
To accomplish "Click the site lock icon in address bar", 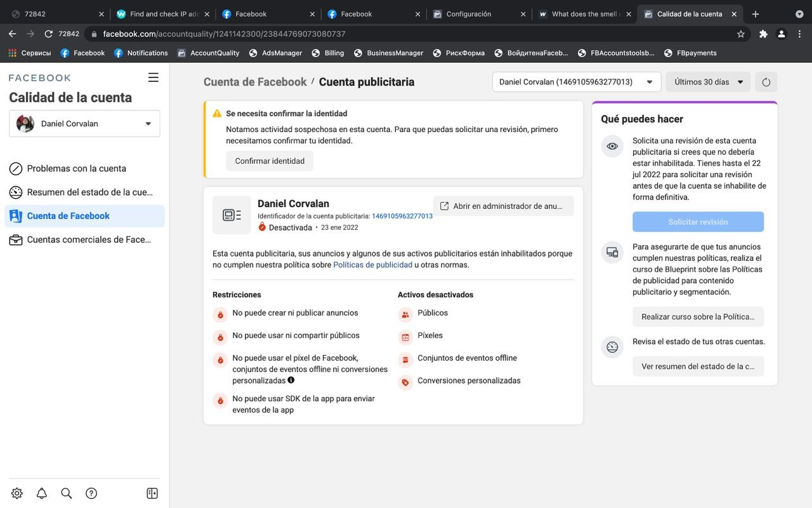I will point(94,34).
